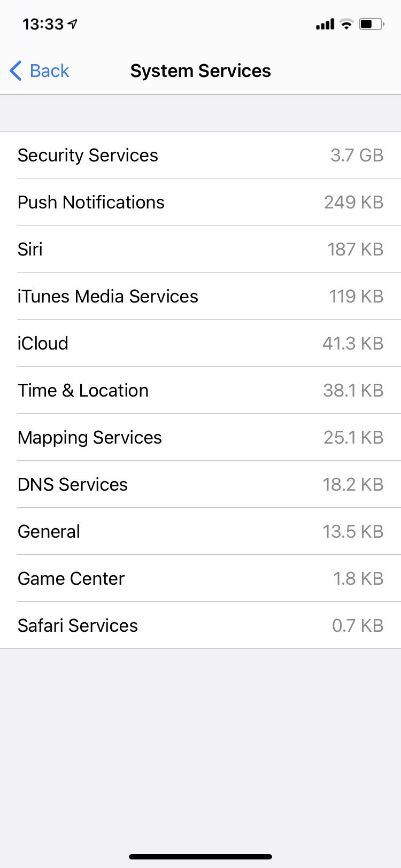
Task: Tap the Back chevron arrow icon
Action: coord(16,71)
